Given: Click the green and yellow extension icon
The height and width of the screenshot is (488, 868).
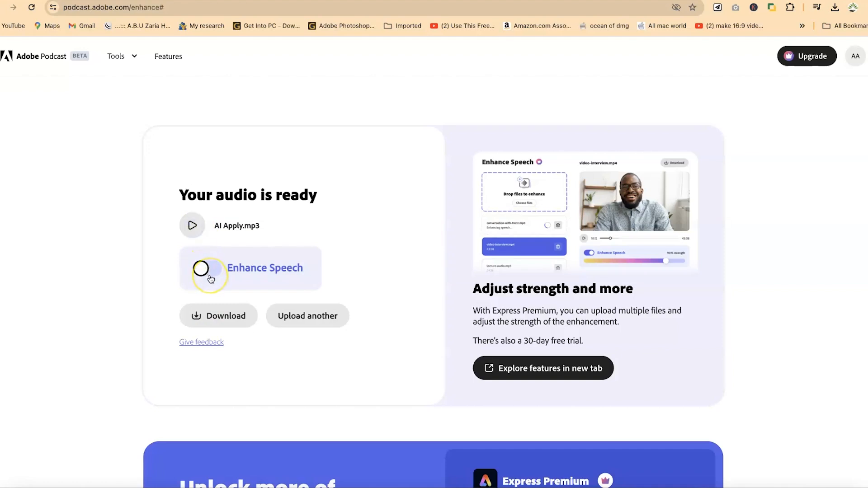Looking at the screenshot, I should coord(772,7).
